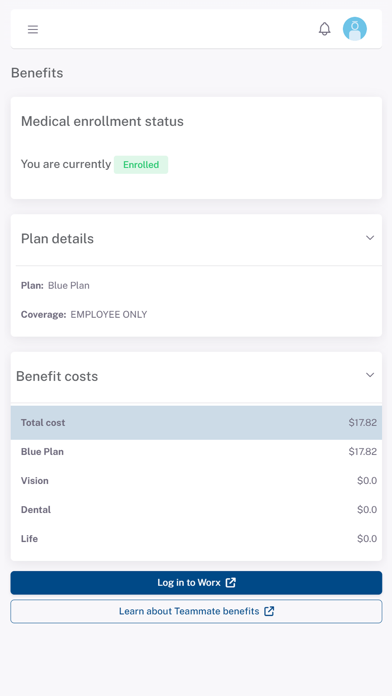Select the Blue Plan cost row
392x696 pixels.
pyautogui.click(x=196, y=452)
